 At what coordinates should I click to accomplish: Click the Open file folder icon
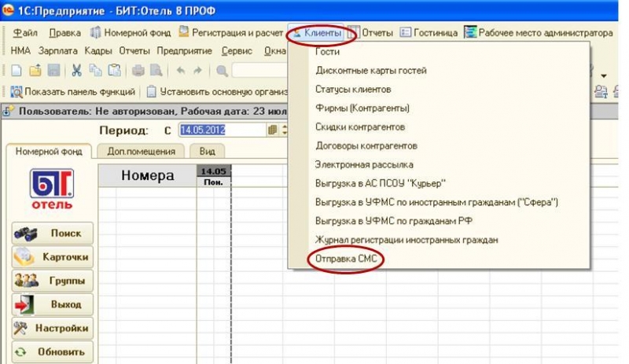[35, 71]
